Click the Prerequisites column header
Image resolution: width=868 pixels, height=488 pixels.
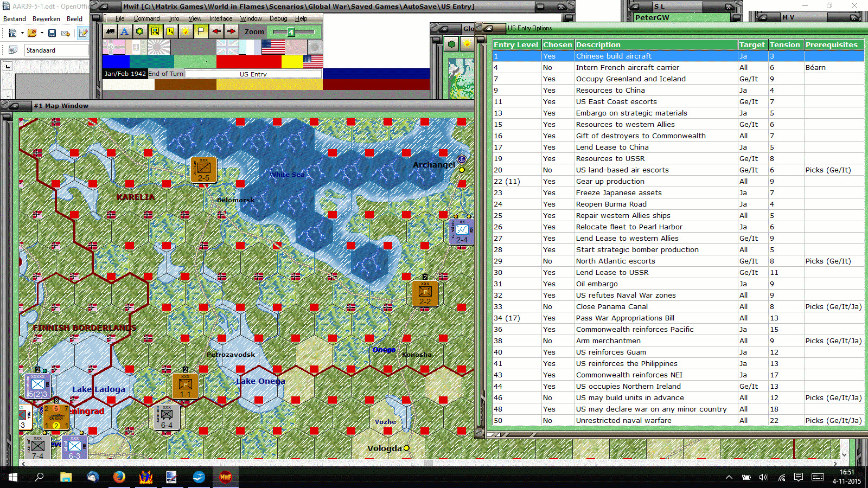coord(834,44)
